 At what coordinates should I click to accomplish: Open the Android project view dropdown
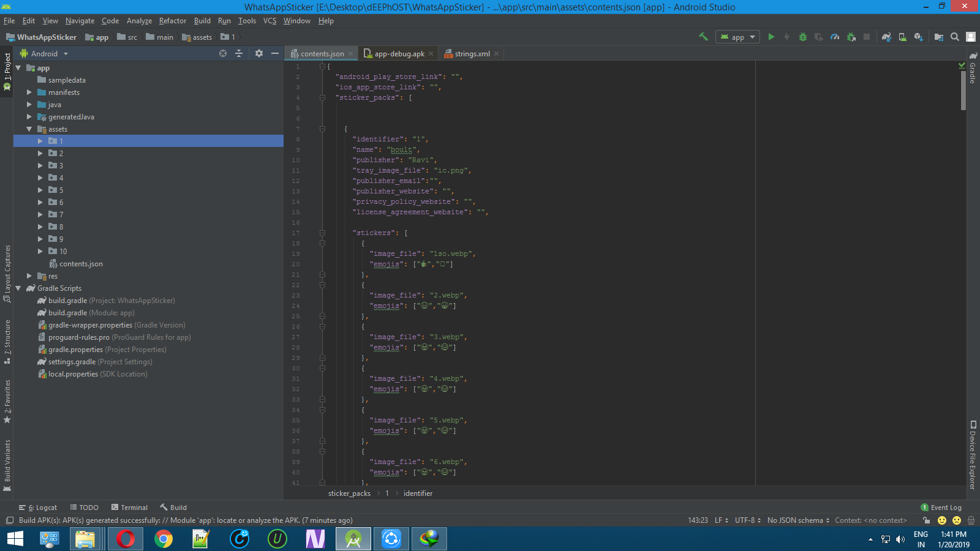[x=44, y=54]
